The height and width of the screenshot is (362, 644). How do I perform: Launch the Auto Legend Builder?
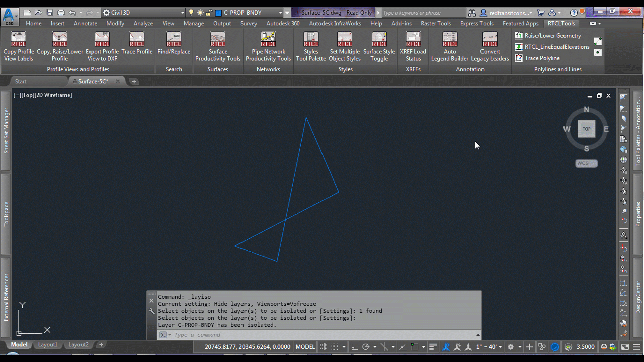click(449, 45)
